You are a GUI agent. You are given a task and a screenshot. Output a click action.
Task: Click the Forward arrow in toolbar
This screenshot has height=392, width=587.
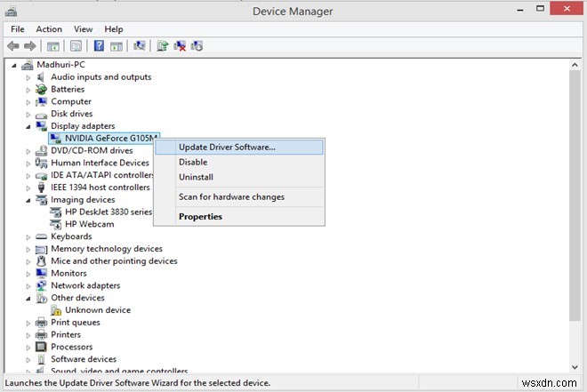(x=29, y=45)
